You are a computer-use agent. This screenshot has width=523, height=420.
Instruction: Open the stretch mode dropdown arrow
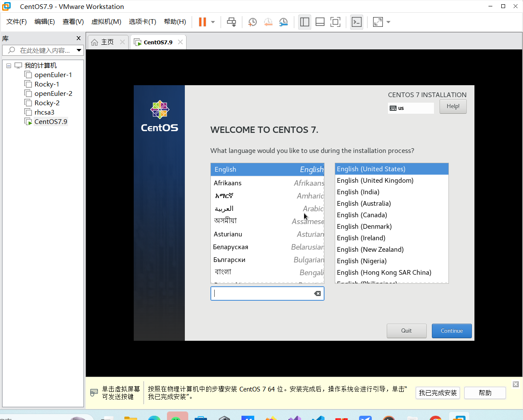pos(388,22)
